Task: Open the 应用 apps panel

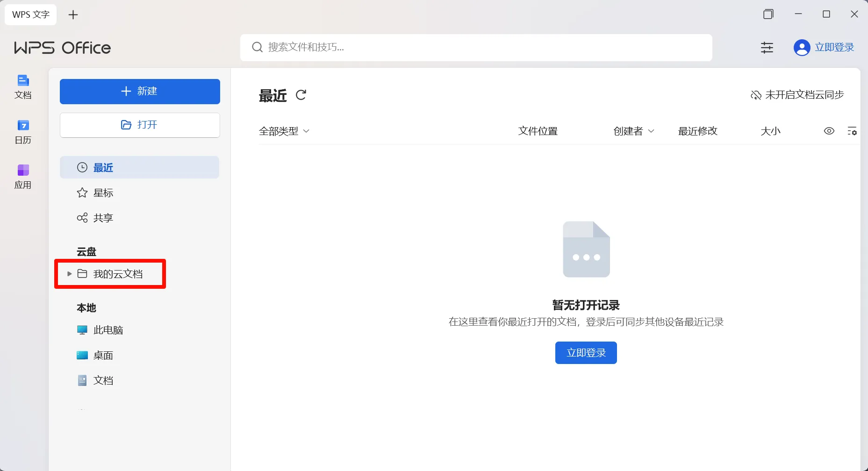Action: (x=23, y=176)
